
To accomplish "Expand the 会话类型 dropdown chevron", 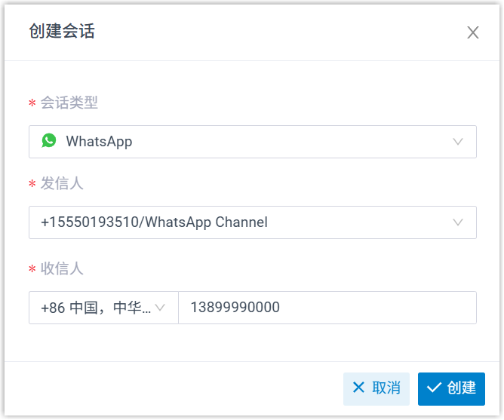I will [458, 142].
